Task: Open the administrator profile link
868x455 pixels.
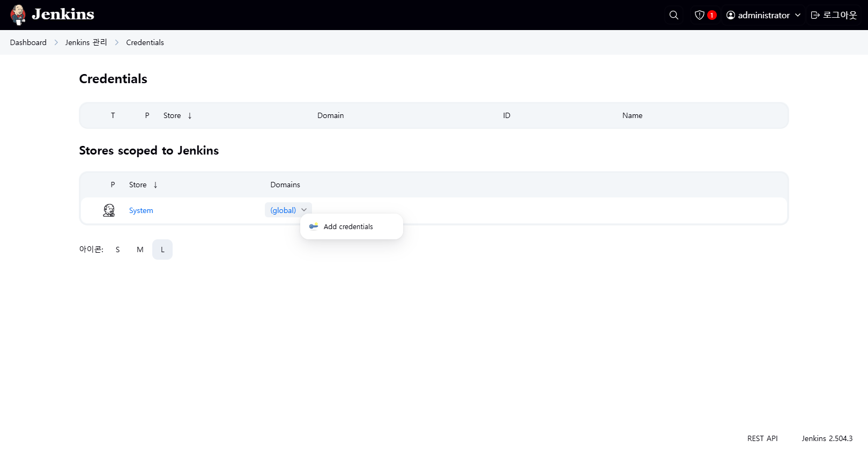Action: coord(763,15)
